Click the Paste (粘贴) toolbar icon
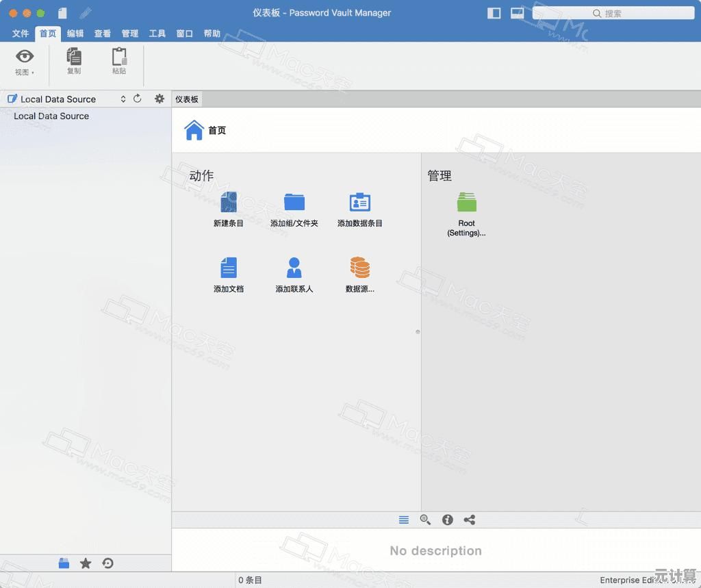The width and height of the screenshot is (701, 588). point(119,57)
